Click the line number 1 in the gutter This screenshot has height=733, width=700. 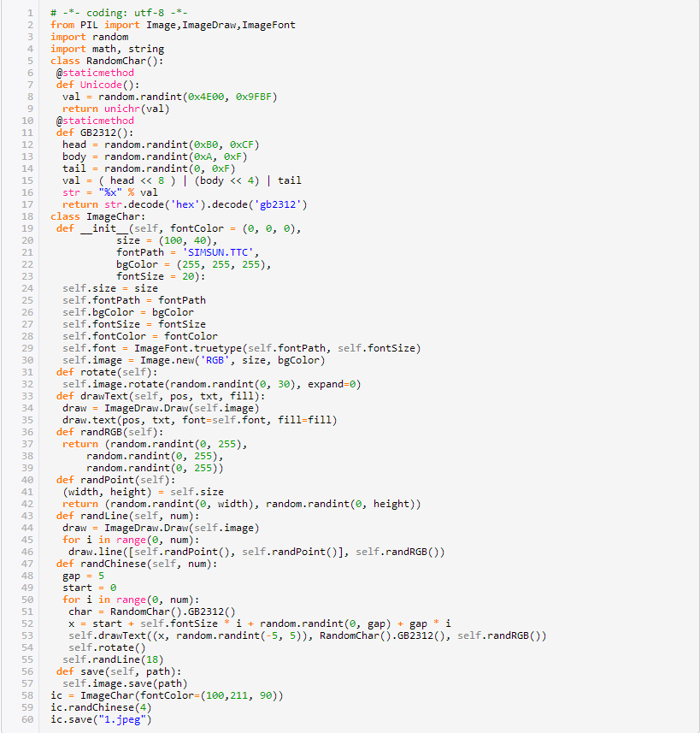(x=30, y=13)
